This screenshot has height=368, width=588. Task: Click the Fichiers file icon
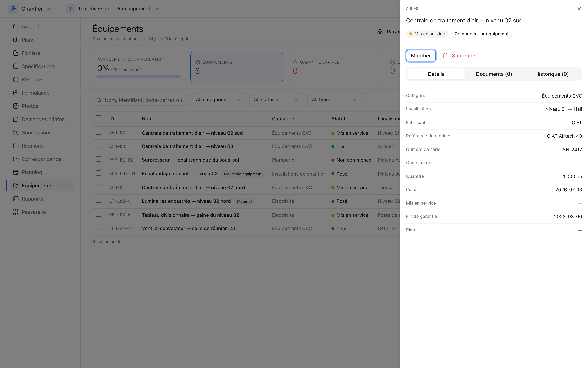coord(16,53)
